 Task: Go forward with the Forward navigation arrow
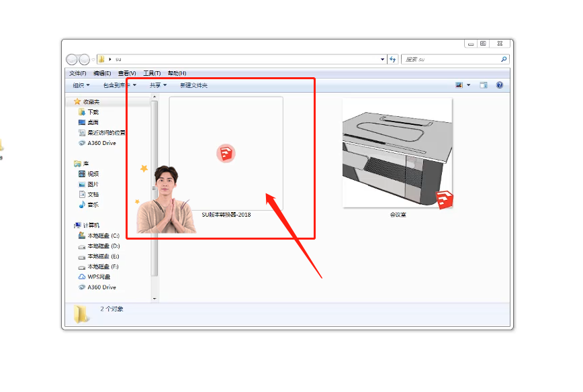[x=85, y=60]
